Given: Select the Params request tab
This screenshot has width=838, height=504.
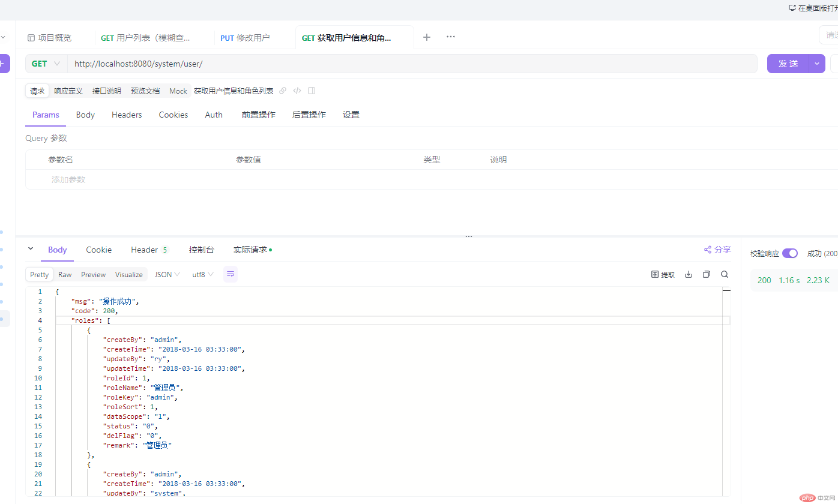Looking at the screenshot, I should 46,115.
